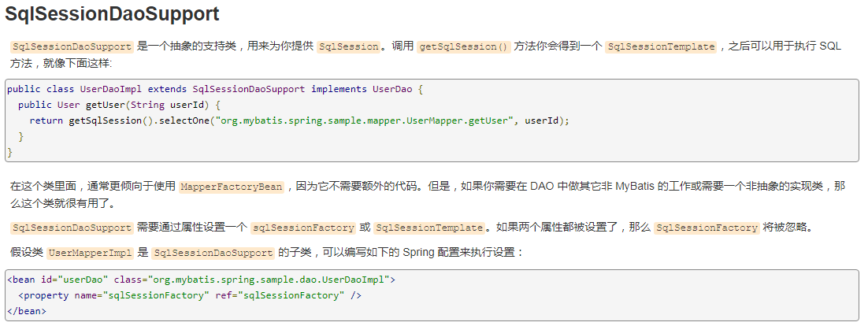Click inline code SqlSession before 调用
This screenshot has height=326, width=868.
[349, 46]
